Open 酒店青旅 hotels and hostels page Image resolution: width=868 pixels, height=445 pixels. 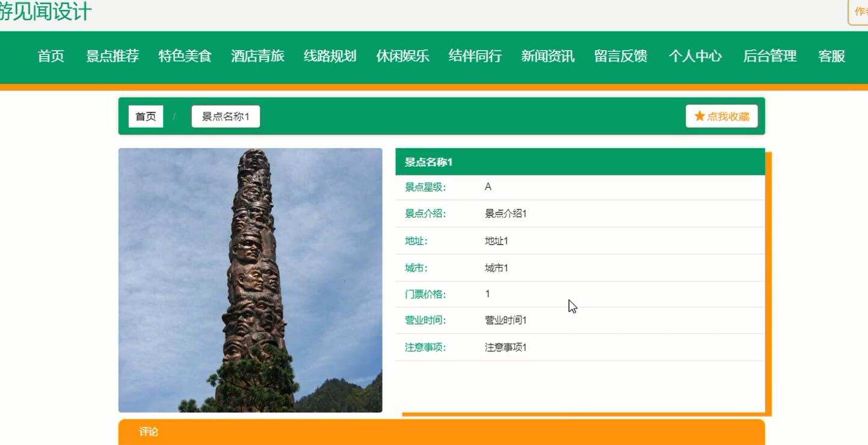point(257,57)
